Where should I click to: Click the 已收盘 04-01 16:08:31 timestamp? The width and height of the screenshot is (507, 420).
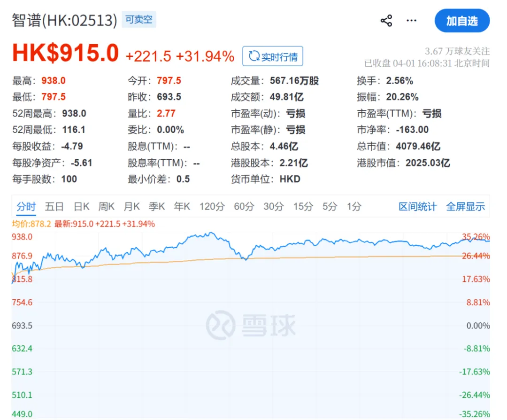coord(427,63)
